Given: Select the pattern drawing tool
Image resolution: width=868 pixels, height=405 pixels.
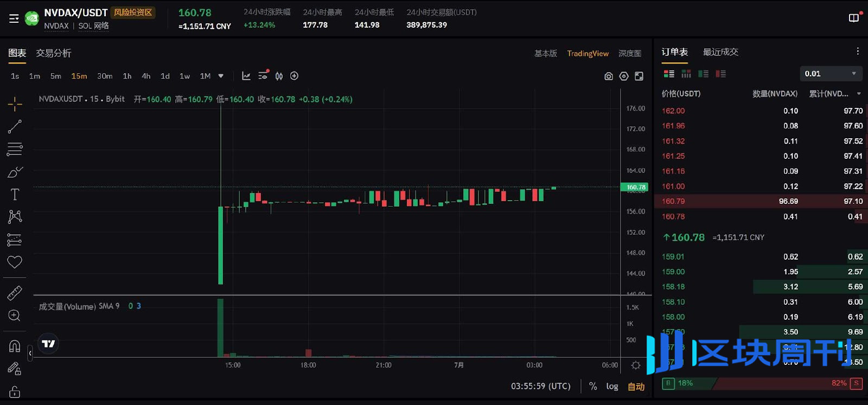Looking at the screenshot, I should (x=15, y=217).
